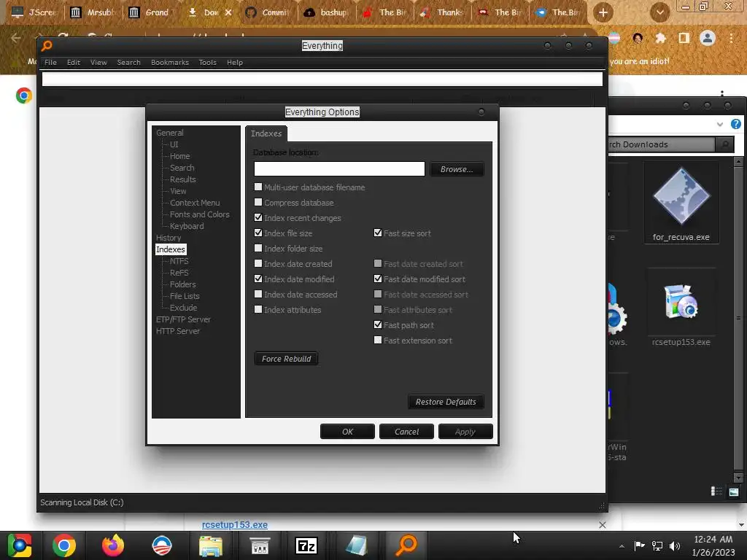Screen dimensions: 747x560
Task: Click the Explorer help question mark icon
Action: tap(735, 124)
